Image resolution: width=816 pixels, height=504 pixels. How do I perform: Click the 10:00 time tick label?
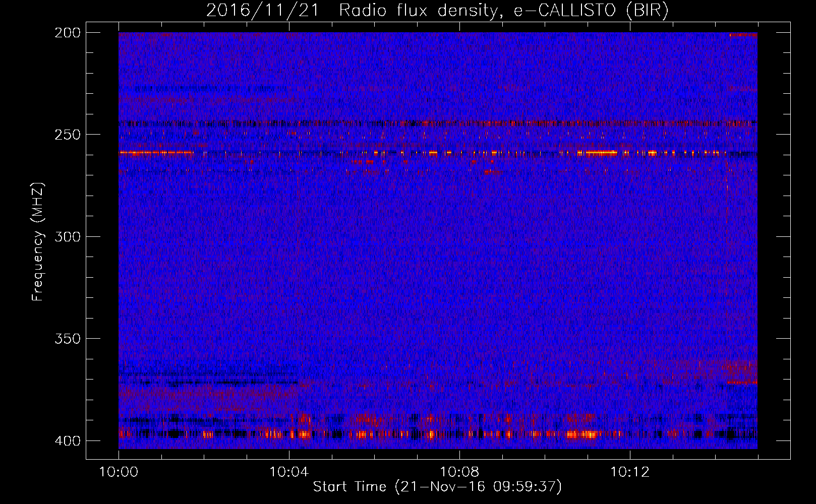[x=119, y=472]
